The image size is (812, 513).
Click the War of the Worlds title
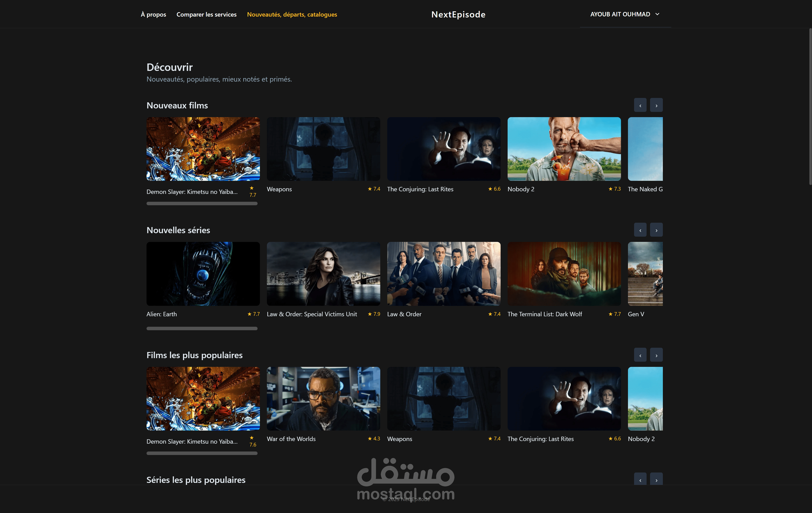[x=291, y=439]
